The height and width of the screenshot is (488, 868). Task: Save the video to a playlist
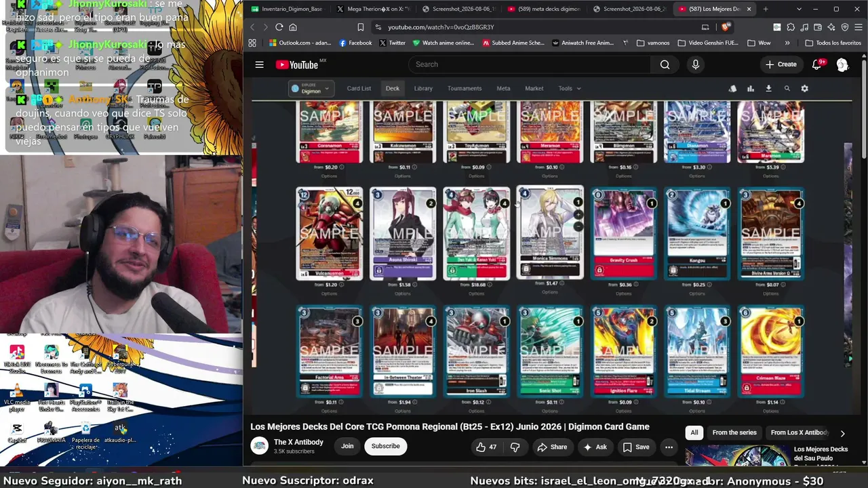coord(636,447)
